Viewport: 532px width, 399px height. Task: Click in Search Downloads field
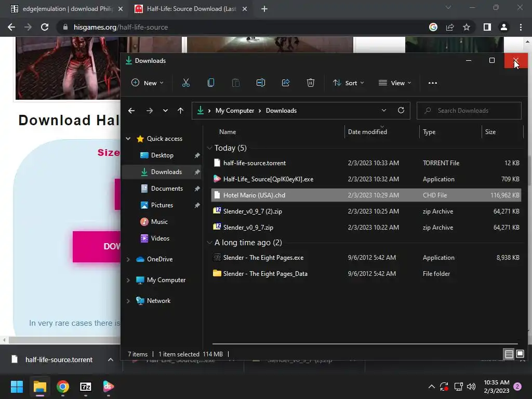click(x=469, y=111)
